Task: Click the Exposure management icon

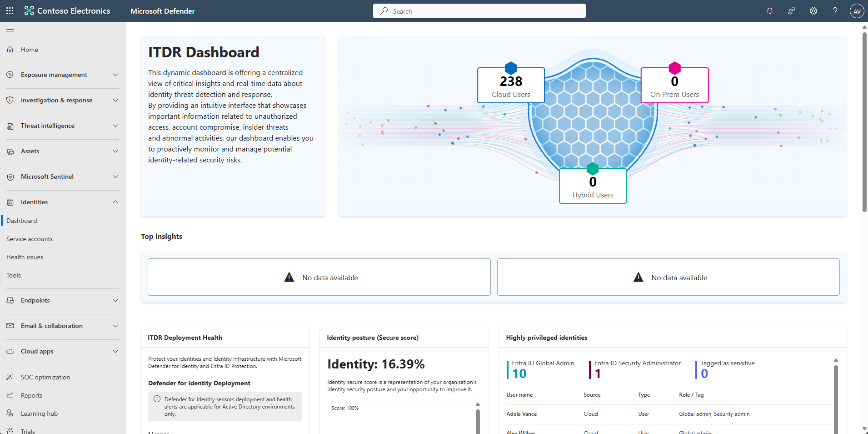Action: (10, 75)
